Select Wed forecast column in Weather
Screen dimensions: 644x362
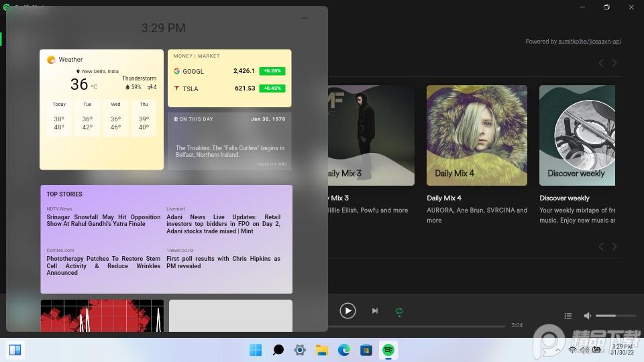pyautogui.click(x=116, y=117)
